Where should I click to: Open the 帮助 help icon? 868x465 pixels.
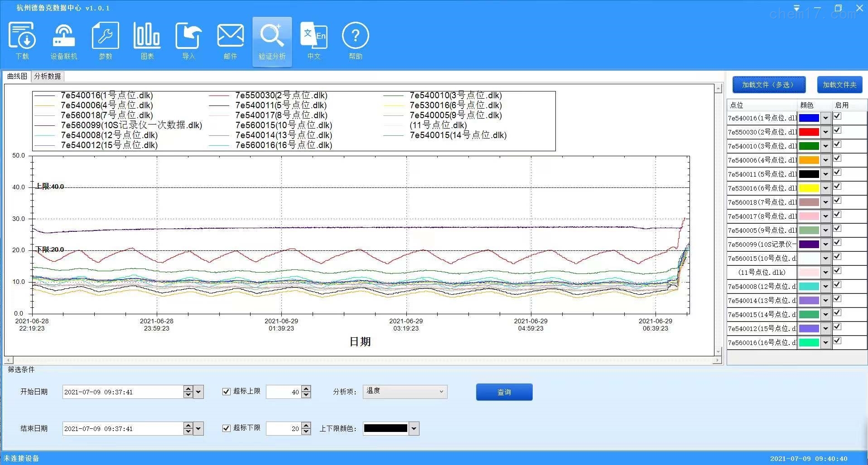[355, 41]
